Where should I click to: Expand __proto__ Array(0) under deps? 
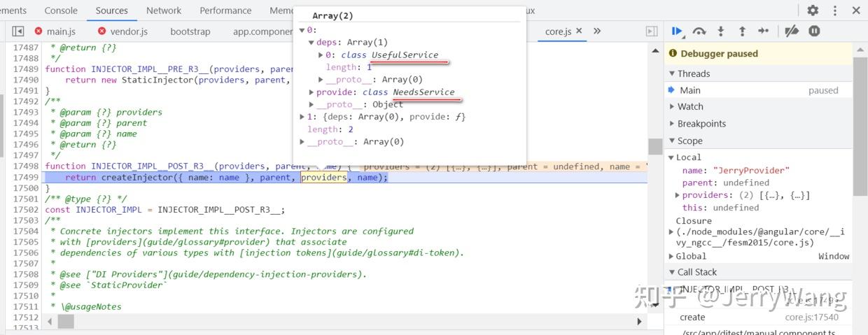pos(321,80)
